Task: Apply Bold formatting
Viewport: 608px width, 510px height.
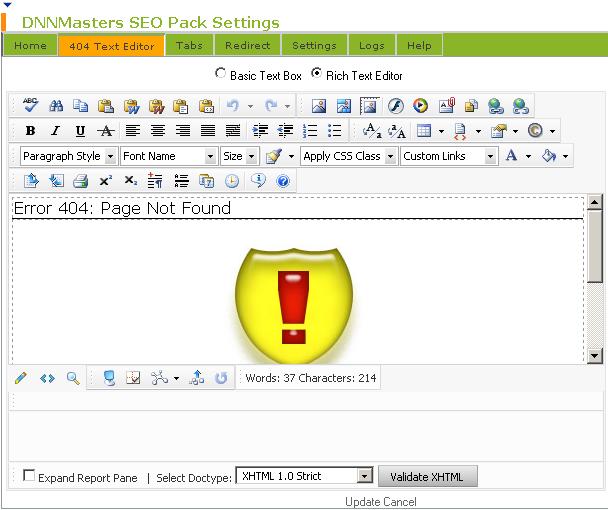Action: [x=30, y=131]
